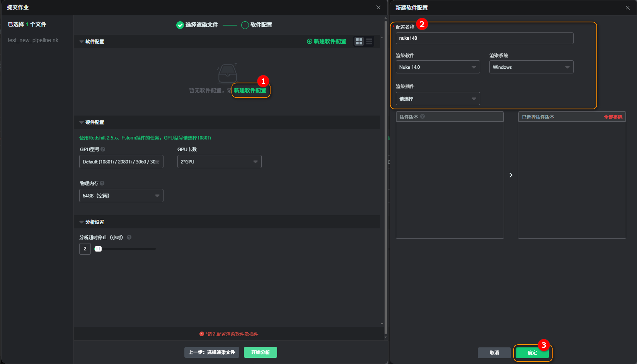Open the 物理内存 64GB dropdown
The image size is (637, 364).
pyautogui.click(x=121, y=196)
